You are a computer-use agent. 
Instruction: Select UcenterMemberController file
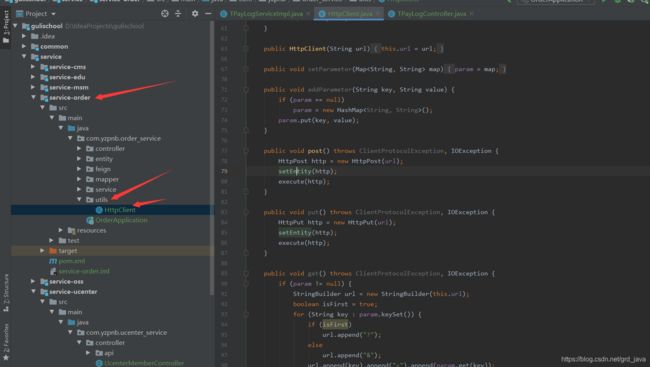pos(144,363)
